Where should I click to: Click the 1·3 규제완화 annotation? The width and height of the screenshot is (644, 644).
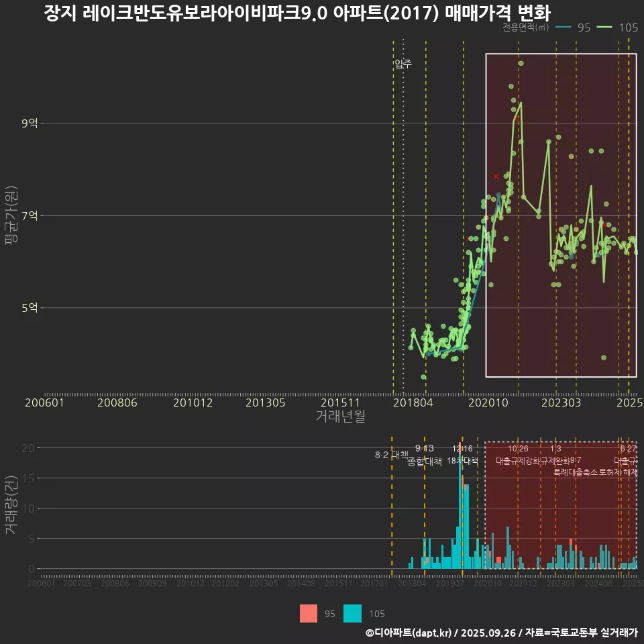tap(556, 455)
